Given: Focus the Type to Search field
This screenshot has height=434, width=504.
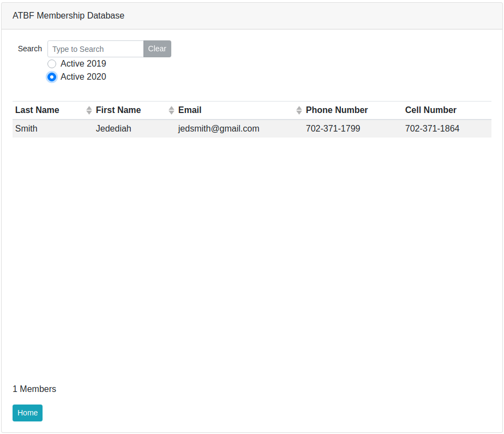Looking at the screenshot, I should pos(95,49).
